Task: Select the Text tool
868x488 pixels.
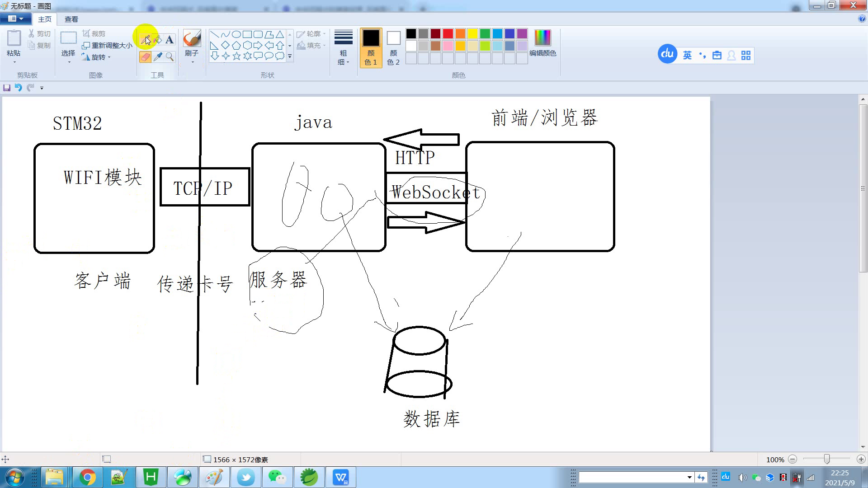Action: pos(170,40)
